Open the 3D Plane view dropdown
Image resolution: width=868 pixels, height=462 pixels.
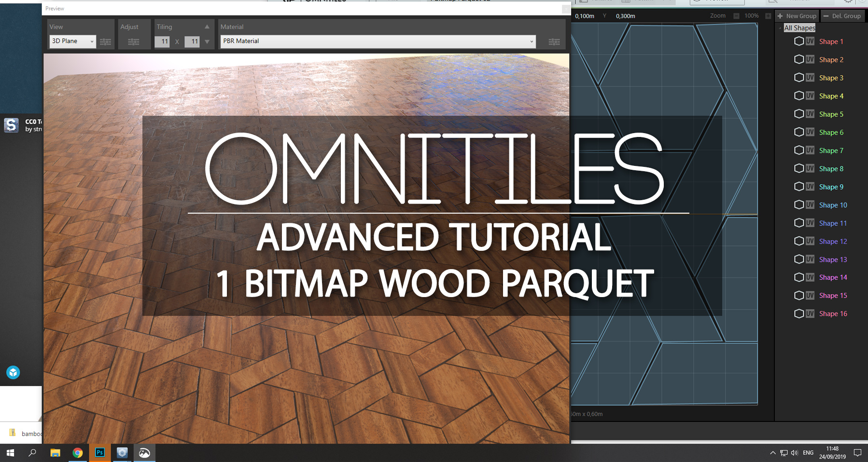click(x=71, y=41)
